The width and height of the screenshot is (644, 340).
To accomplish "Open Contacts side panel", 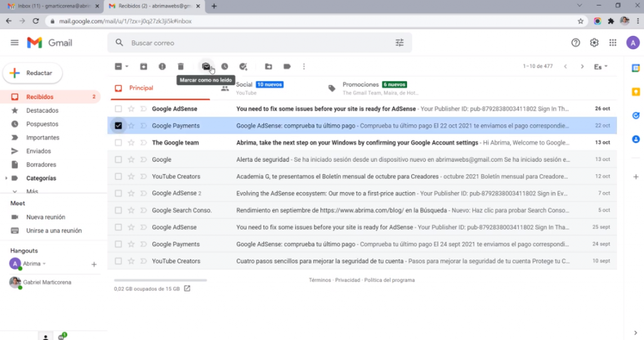I will [636, 139].
